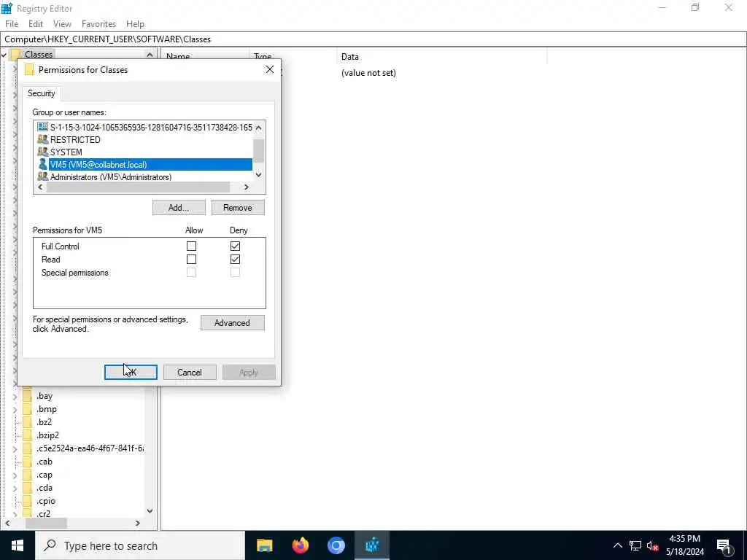Viewport: 747px width, 560px height.
Task: Expand the .cap registry key
Action: tap(15, 475)
